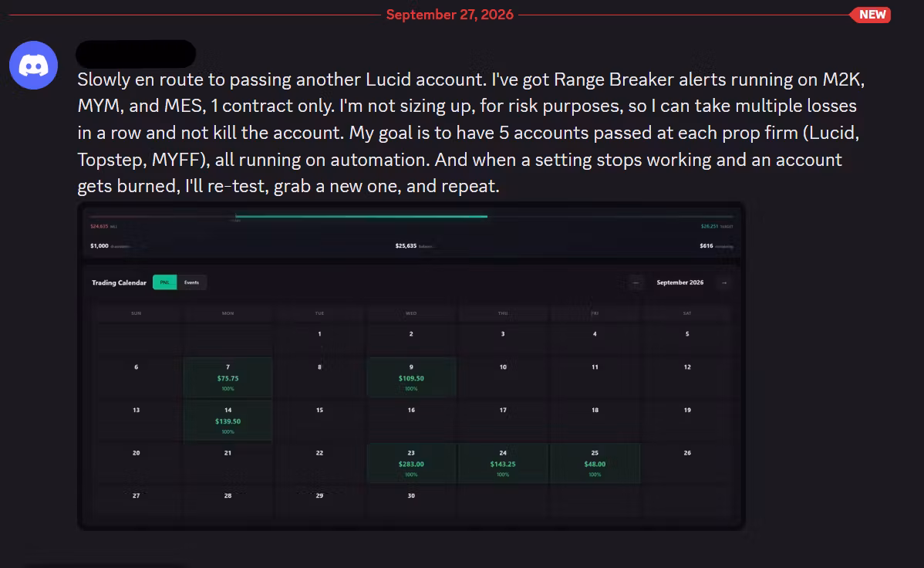Go to next month arrow

click(724, 282)
